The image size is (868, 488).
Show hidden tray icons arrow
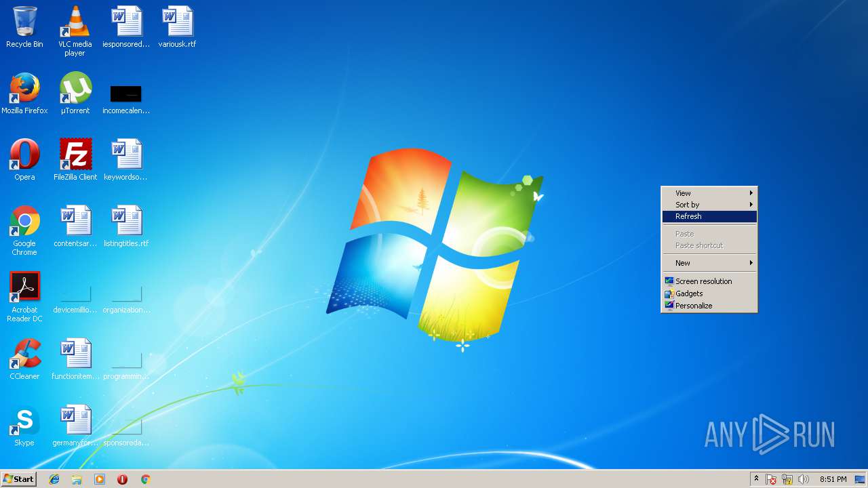pos(756,479)
